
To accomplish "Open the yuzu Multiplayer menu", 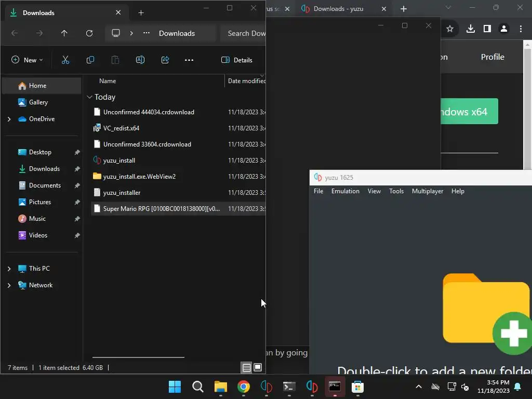I will pyautogui.click(x=427, y=191).
